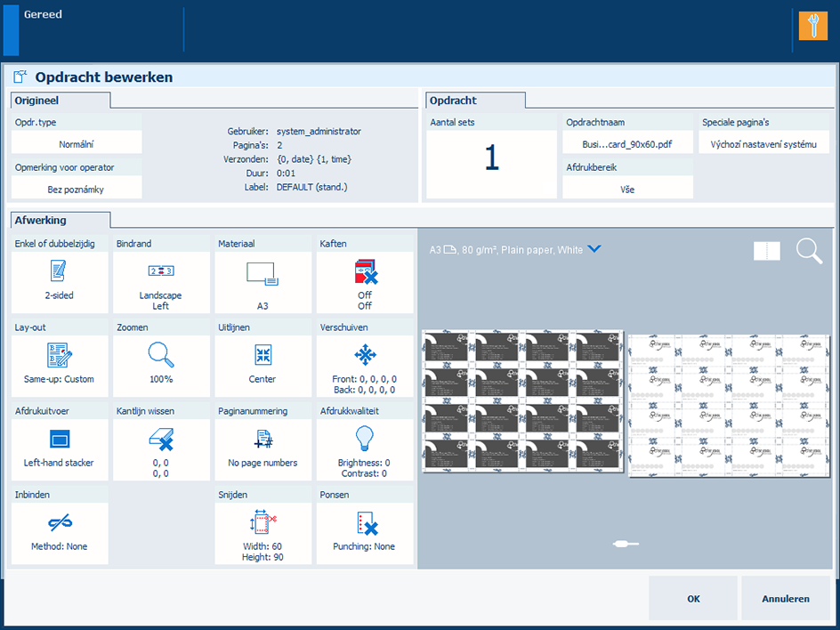Image resolution: width=840 pixels, height=630 pixels.
Task: Open the Zoomen 100% magnifier icon
Action: tap(160, 355)
